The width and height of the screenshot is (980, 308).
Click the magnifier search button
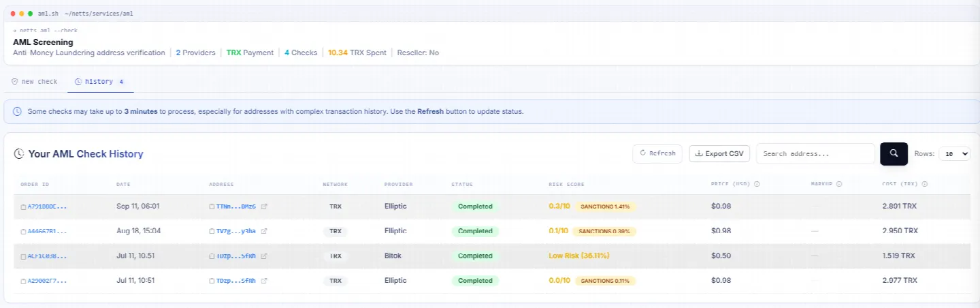coord(894,154)
